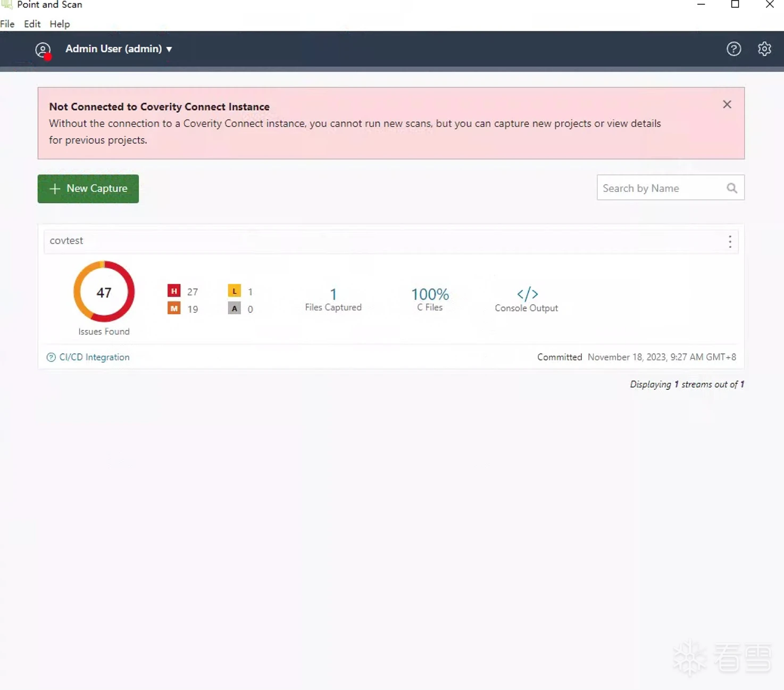Click the 1 Files Captured value
This screenshot has height=690, width=784.
tap(333, 294)
